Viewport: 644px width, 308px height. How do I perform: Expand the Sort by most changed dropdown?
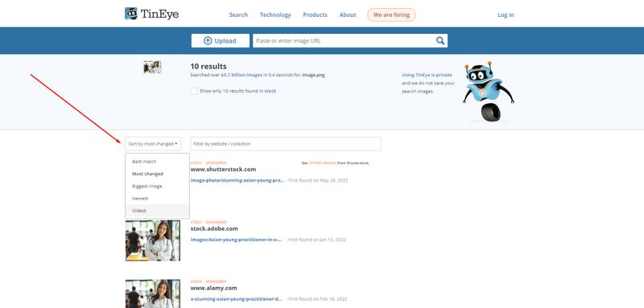click(x=153, y=144)
